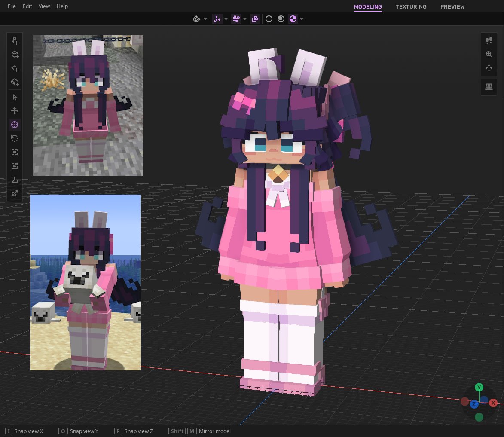Screen dimensions: 504x437
Task: Click the bottom crossed-arrows sidebar icon
Action: coord(15,194)
